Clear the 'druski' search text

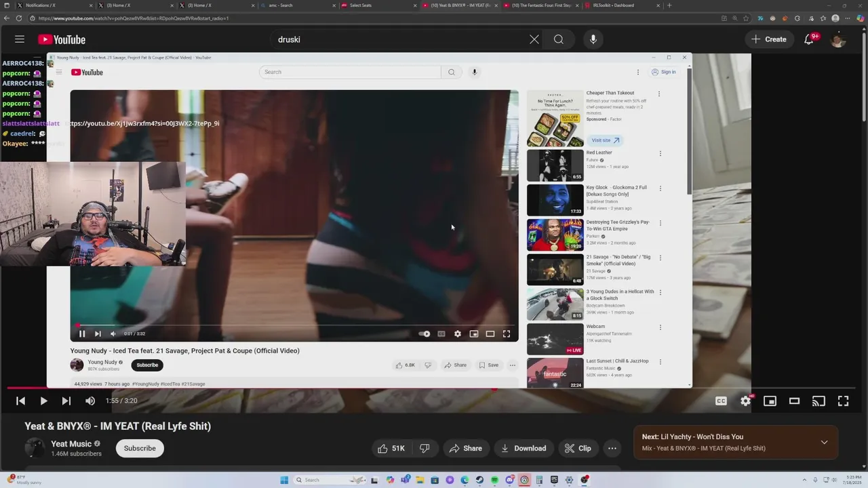pyautogui.click(x=534, y=39)
